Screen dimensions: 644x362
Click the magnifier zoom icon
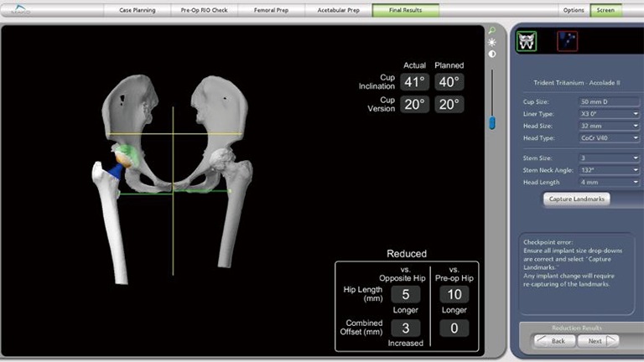(492, 30)
